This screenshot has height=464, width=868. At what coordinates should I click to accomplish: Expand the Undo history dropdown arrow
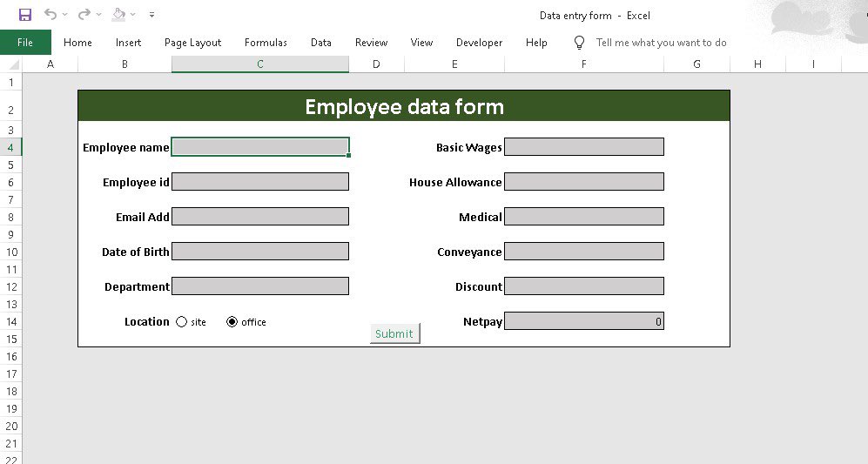pyautogui.click(x=64, y=15)
